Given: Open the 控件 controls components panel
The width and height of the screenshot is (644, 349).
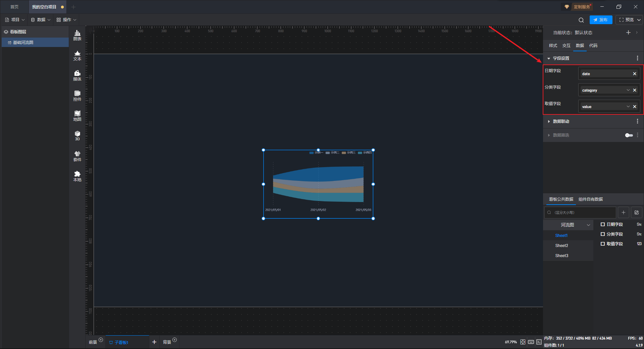Looking at the screenshot, I should point(77,96).
